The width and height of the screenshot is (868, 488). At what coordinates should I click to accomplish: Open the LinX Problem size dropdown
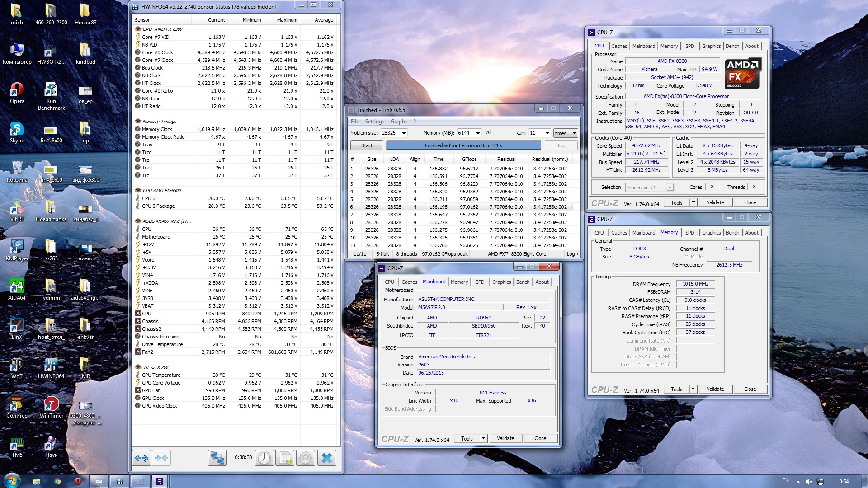(404, 133)
